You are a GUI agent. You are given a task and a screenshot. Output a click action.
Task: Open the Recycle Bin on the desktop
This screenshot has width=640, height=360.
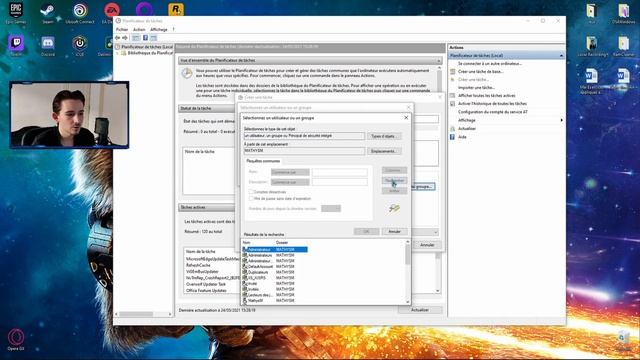624,339
